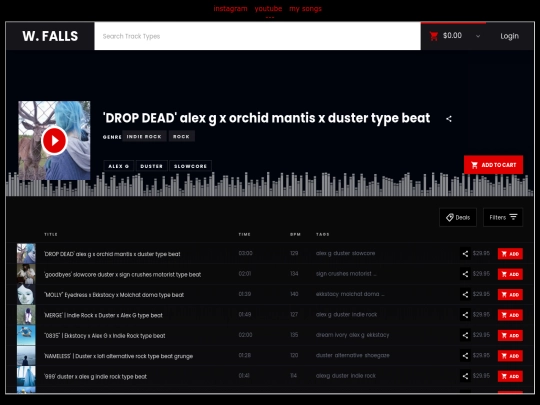Click the share icon beside featured track title
Screen dimensions: 540x405
(449, 119)
